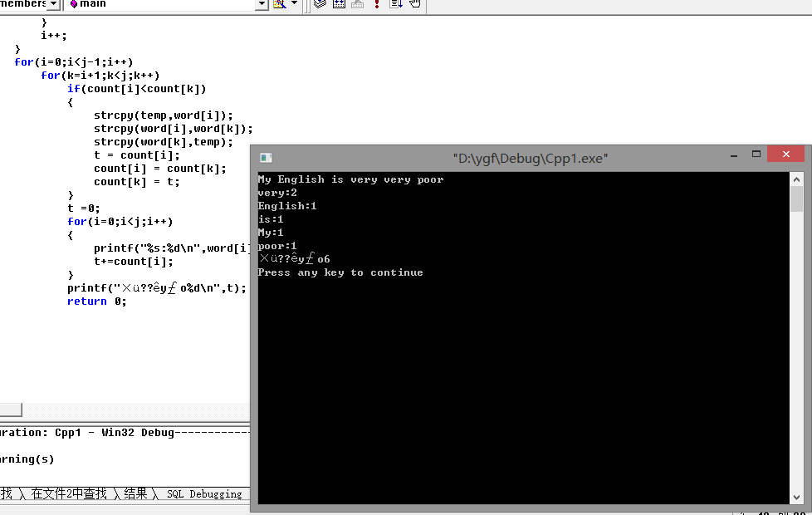This screenshot has height=515, width=812.
Task: Close the Cpp1.exe console window
Action: coord(786,154)
